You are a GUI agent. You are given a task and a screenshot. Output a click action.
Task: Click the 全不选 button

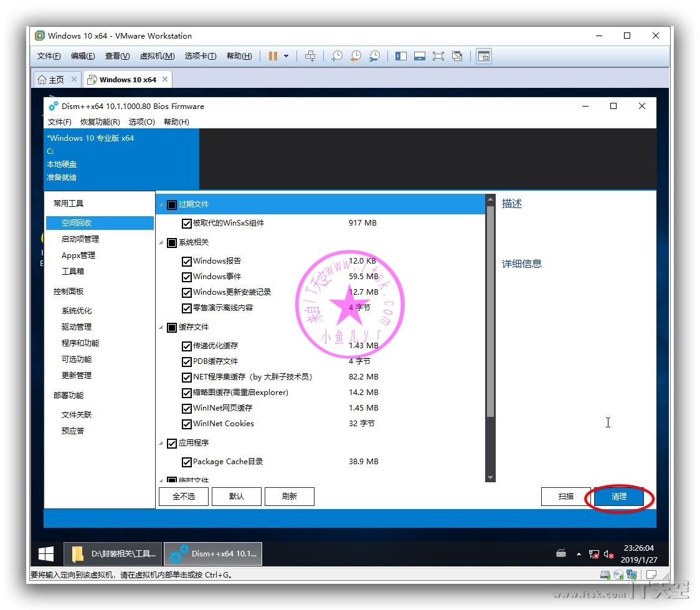point(184,496)
